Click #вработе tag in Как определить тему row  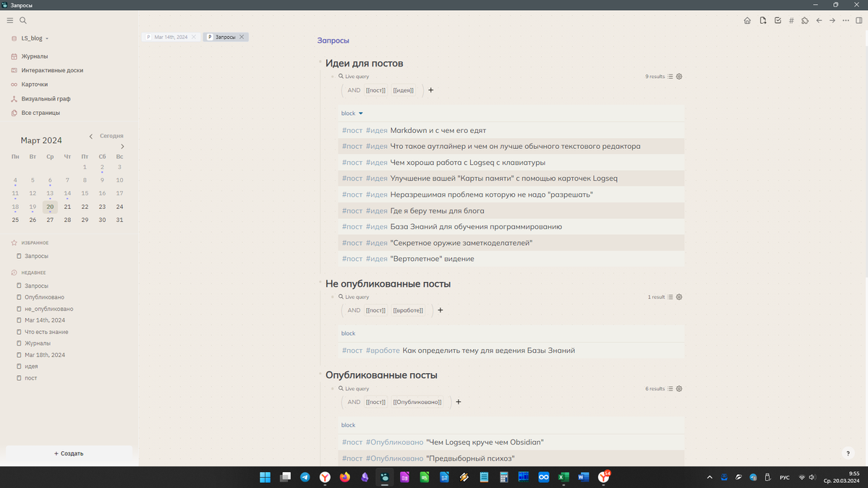coord(383,351)
